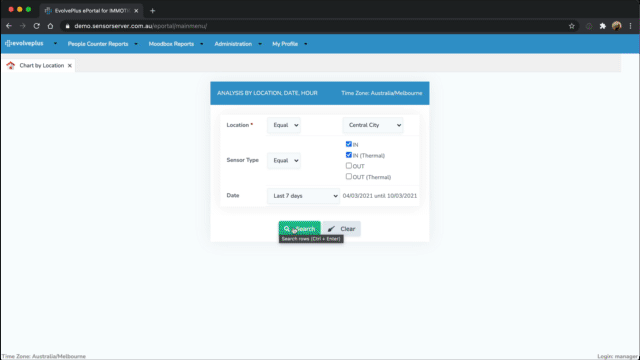Click the site lock icon in address bar

(68, 26)
